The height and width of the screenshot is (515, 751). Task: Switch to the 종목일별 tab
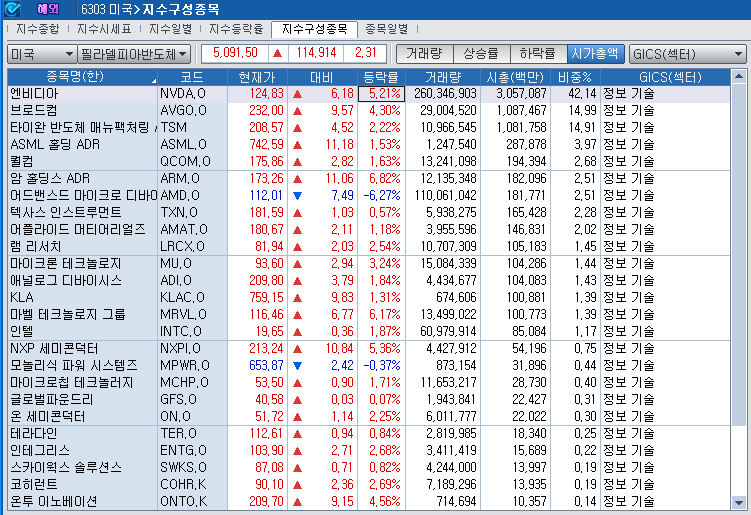[387, 29]
